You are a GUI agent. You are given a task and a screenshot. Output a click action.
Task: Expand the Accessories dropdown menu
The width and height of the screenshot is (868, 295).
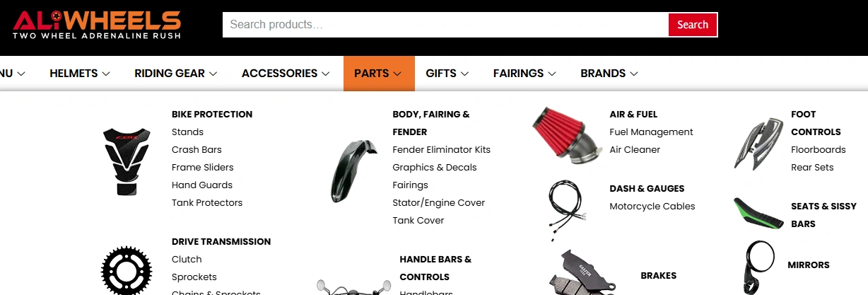point(286,74)
